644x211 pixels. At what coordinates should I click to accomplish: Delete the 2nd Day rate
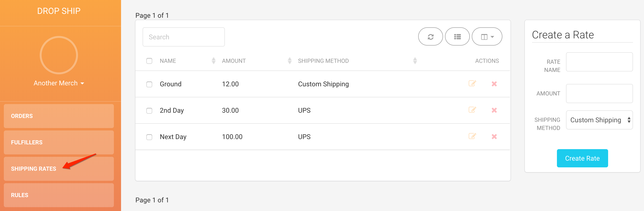click(x=494, y=110)
